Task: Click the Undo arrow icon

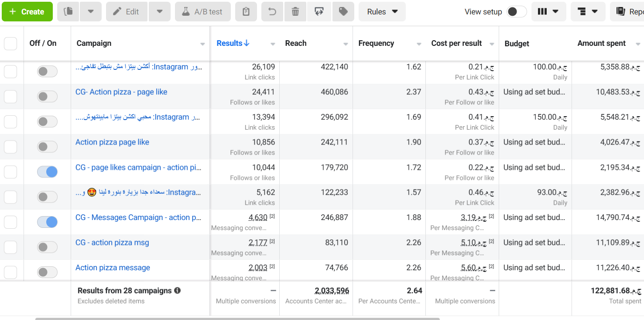Action: [272, 12]
